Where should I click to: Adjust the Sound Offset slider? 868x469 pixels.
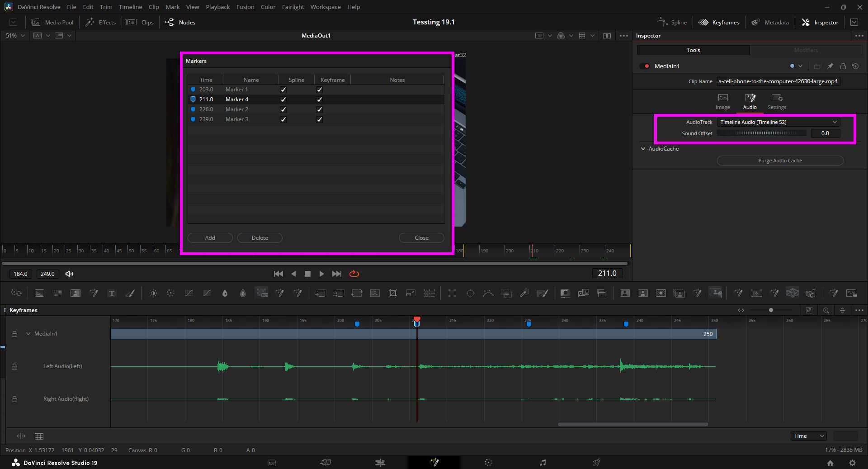pos(762,133)
